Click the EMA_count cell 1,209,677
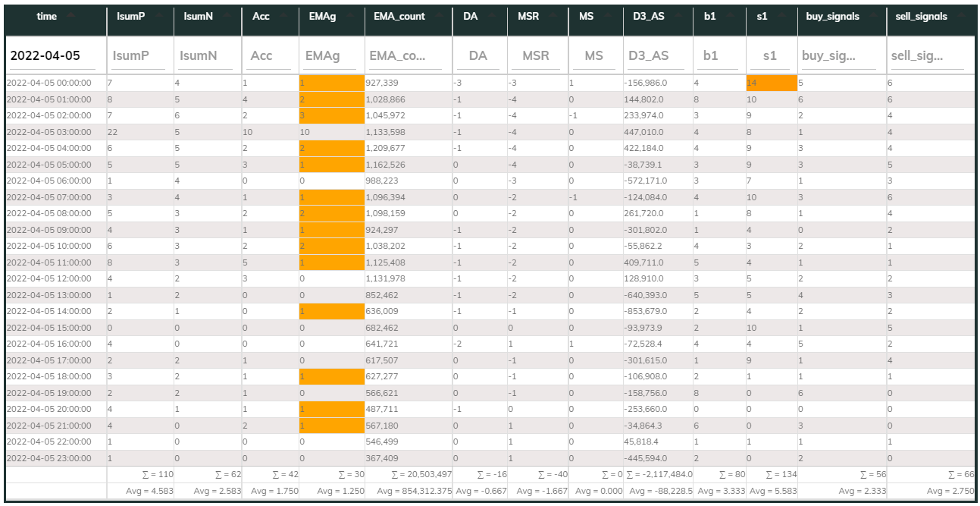The width and height of the screenshot is (980, 506). pos(408,149)
